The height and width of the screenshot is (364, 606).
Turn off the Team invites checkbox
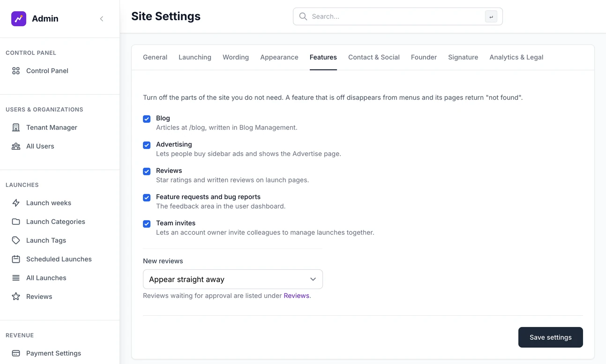coord(147,224)
